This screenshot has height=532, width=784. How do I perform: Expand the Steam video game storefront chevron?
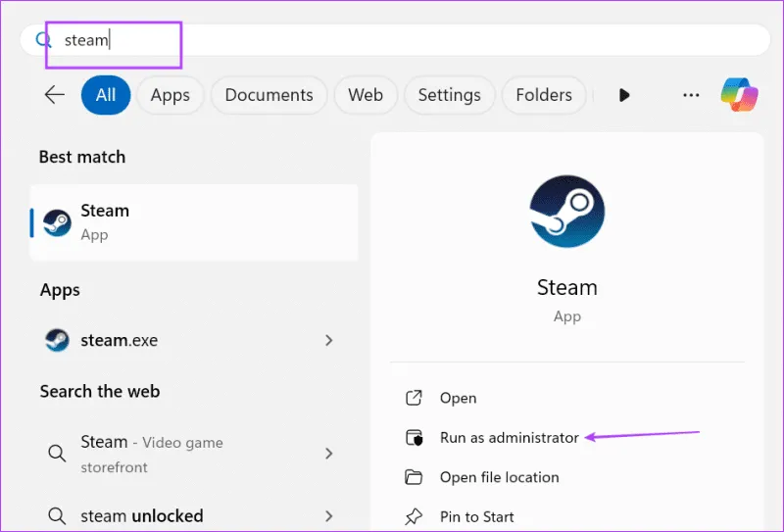pyautogui.click(x=329, y=454)
